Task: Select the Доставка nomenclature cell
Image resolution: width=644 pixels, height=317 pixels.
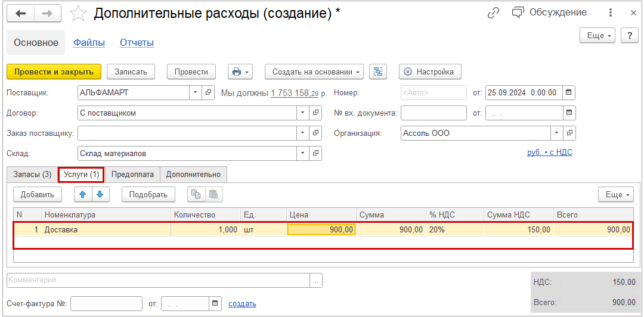Action: click(106, 230)
